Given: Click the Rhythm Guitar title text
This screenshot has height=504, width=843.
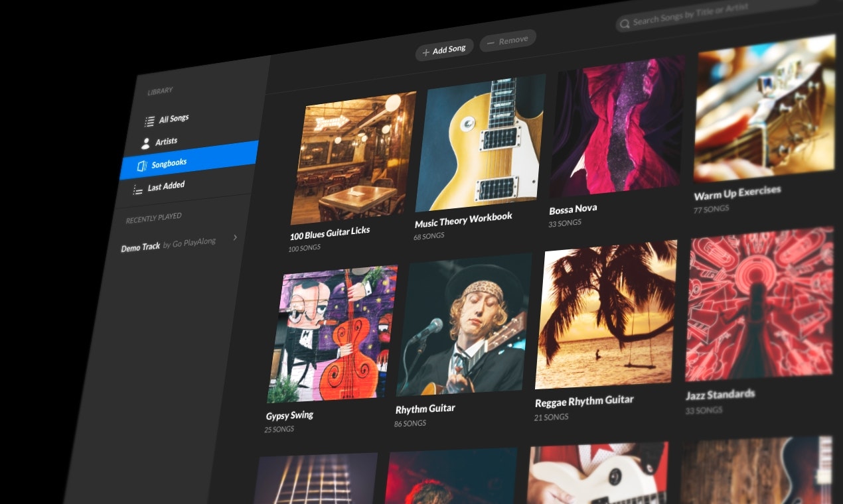Looking at the screenshot, I should (425, 409).
